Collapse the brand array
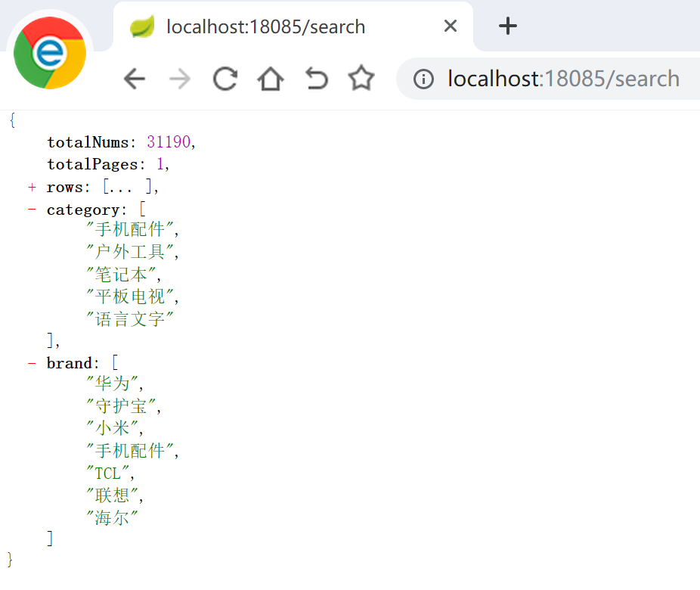This screenshot has height=590, width=700. [x=32, y=363]
